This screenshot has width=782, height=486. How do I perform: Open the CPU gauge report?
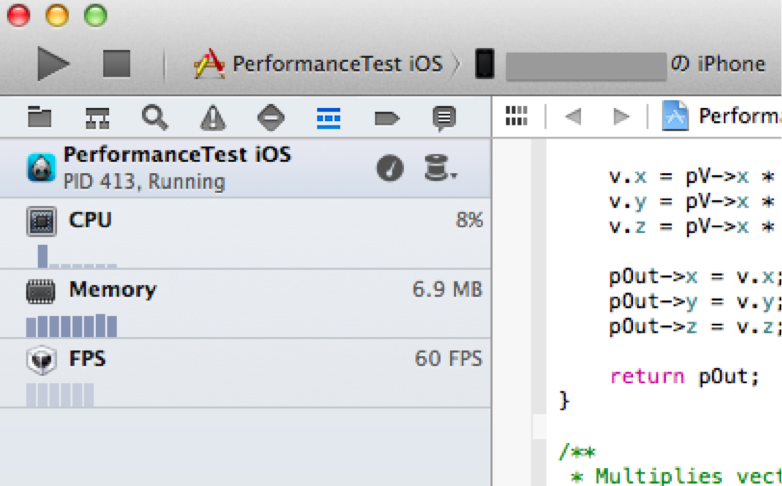click(245, 234)
